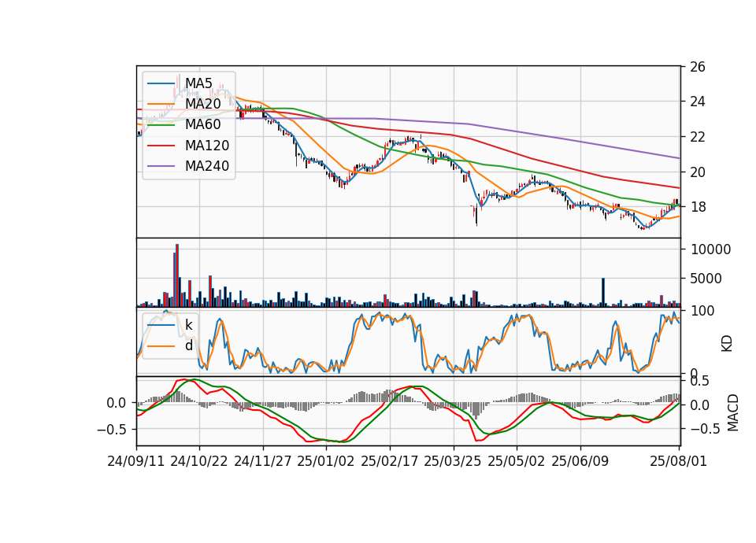Screen dimensions: 756x543
Task: Click date label 25/01/02 on x-axis
Action: tap(326, 461)
